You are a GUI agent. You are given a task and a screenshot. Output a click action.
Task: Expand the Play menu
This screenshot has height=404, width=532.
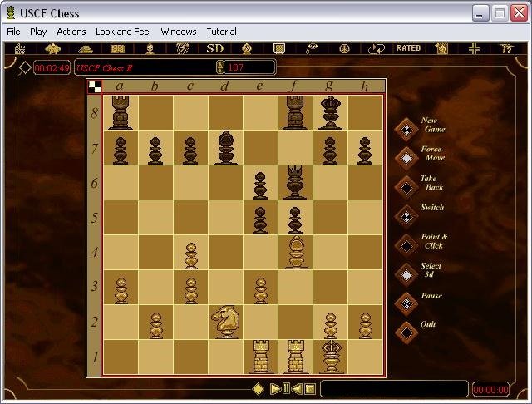pos(38,32)
